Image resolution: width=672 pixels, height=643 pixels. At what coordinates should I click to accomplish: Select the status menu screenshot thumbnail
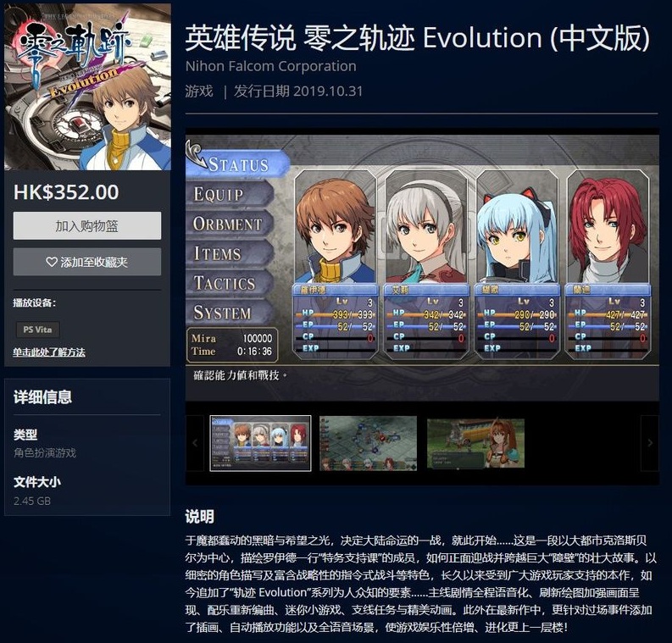click(260, 443)
